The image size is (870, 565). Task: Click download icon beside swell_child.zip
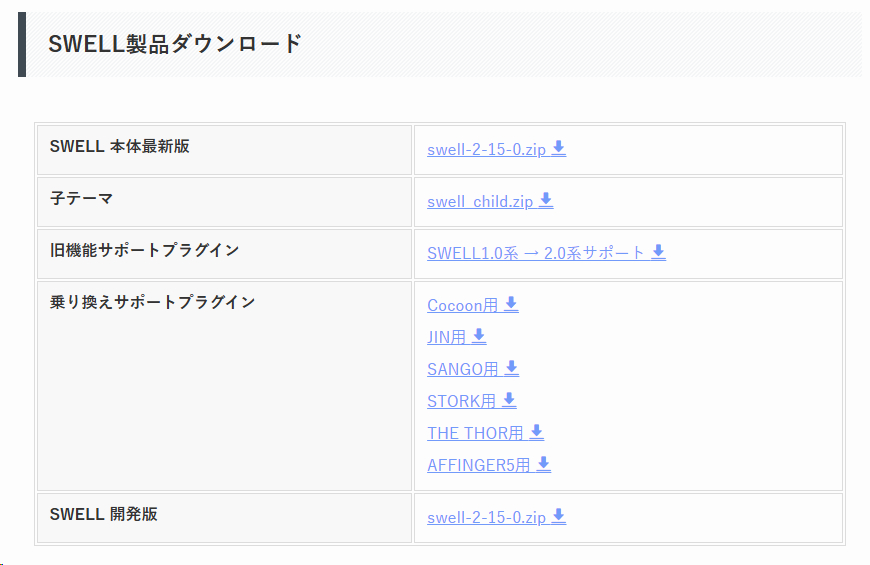pos(546,201)
